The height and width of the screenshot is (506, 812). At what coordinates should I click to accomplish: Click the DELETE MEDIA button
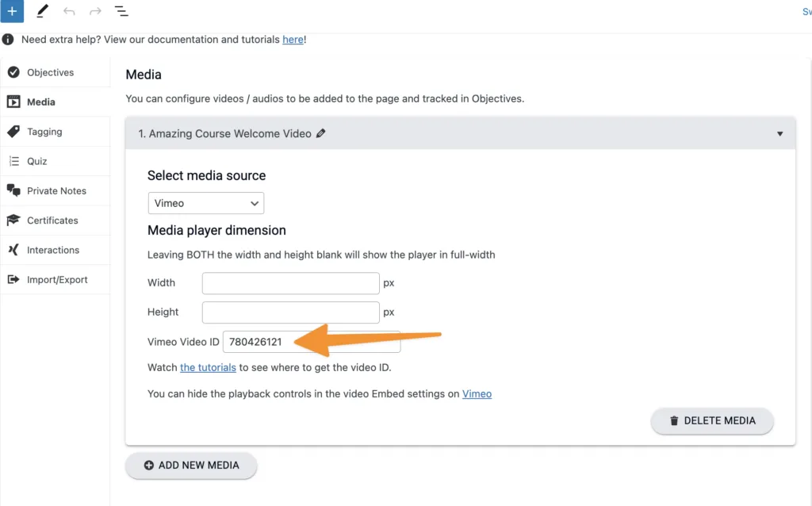tap(711, 421)
